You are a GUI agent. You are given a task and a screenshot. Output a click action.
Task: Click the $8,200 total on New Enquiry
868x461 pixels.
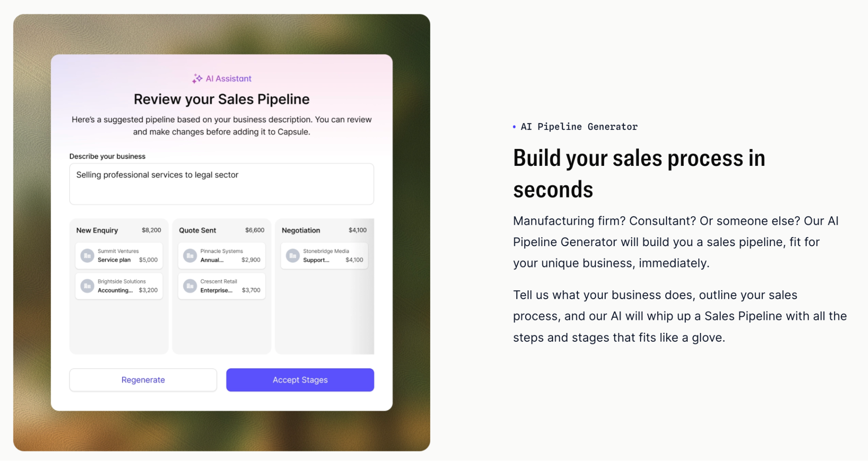click(x=152, y=230)
